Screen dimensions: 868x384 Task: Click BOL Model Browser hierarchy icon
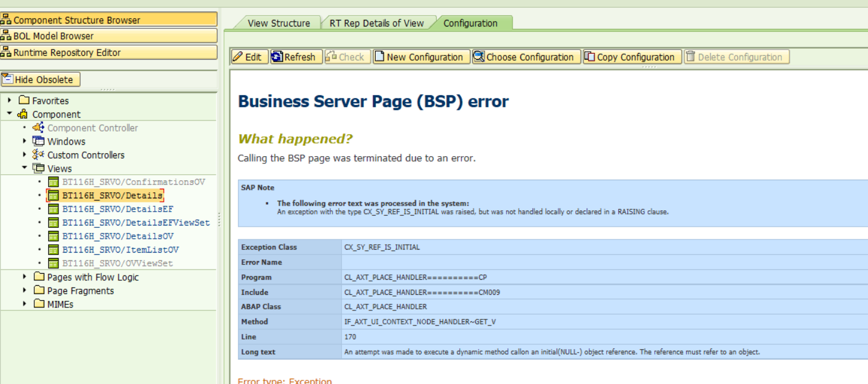tap(6, 36)
